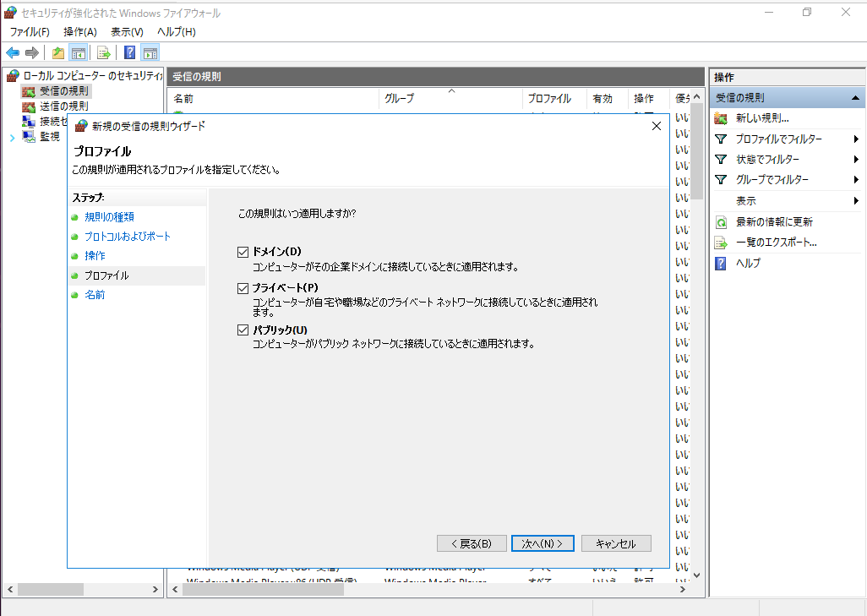The width and height of the screenshot is (867, 616).
Task: Click the up-one-level folder toolbar icon
Action: [58, 52]
